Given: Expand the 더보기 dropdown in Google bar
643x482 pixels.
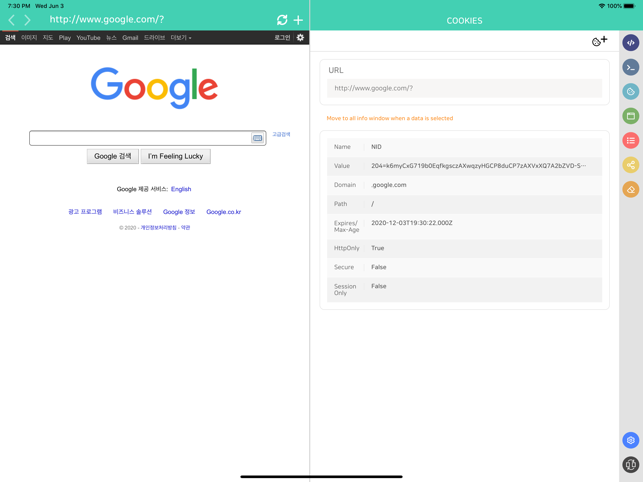Looking at the screenshot, I should click(x=181, y=38).
